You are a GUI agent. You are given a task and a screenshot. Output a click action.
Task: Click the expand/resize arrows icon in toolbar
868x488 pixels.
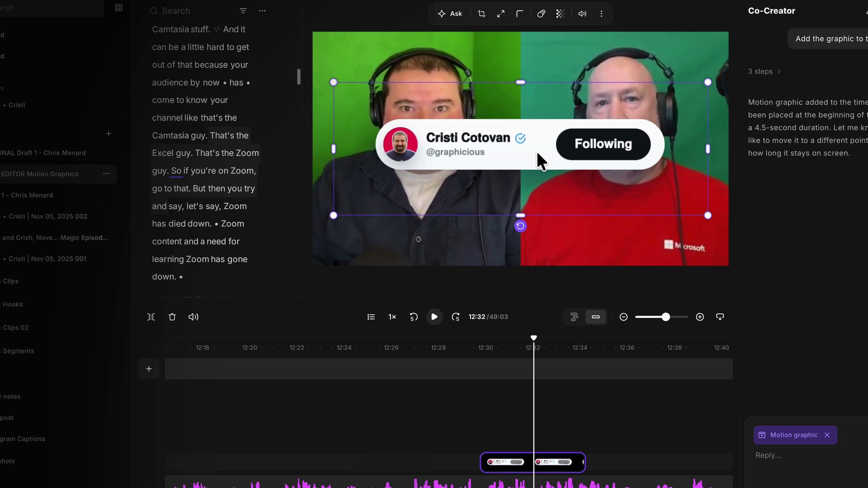501,13
